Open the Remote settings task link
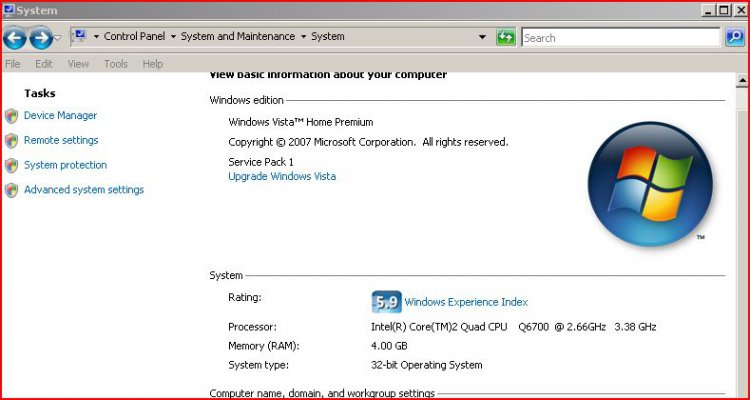 61,140
